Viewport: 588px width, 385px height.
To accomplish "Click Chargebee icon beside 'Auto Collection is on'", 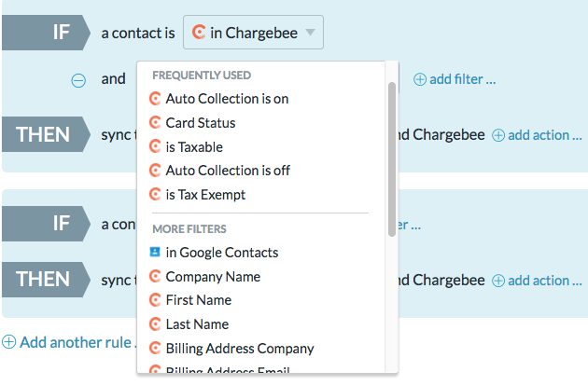I will 155,99.
